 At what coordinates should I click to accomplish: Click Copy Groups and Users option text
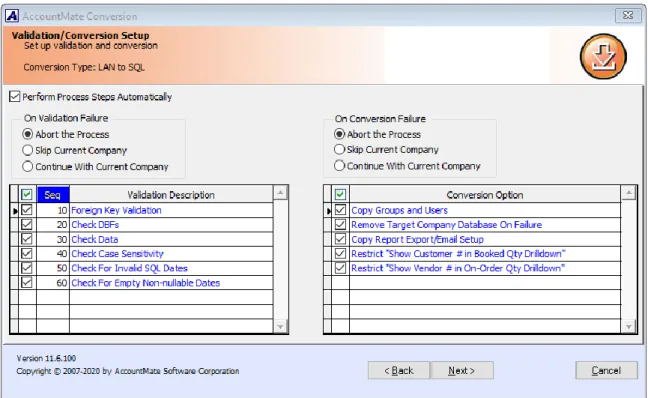click(x=399, y=210)
